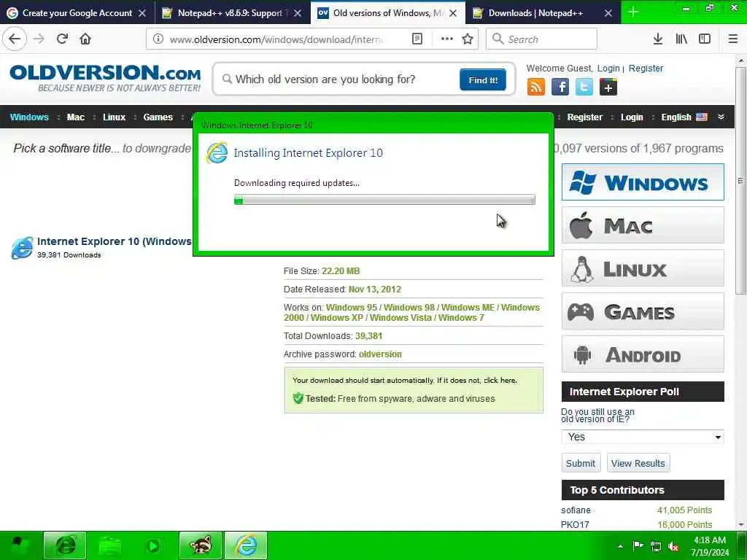Click the OLDVERSION.com logo
The image size is (747, 560).
105,78
